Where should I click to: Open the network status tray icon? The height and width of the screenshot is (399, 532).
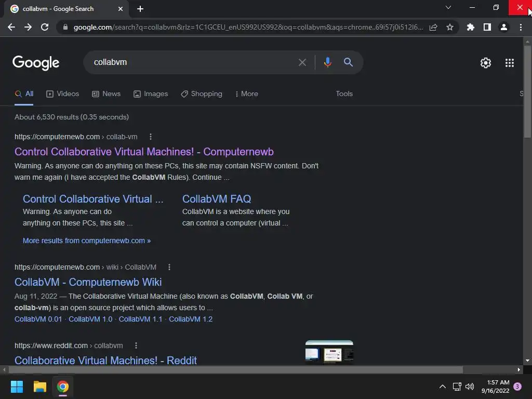457,387
